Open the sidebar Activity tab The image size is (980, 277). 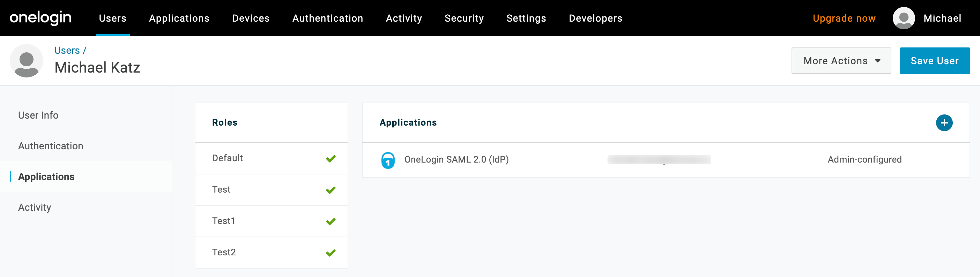tap(35, 207)
